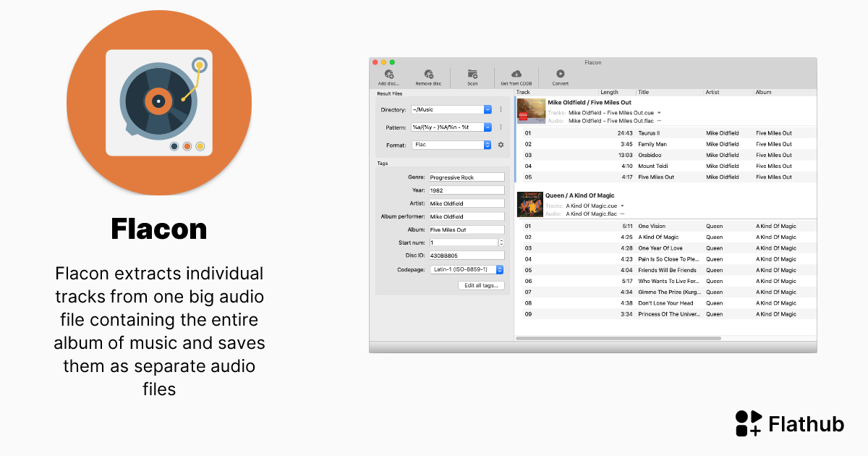The height and width of the screenshot is (456, 868).
Task: Start conversion with the Convert icon
Action: pyautogui.click(x=560, y=75)
